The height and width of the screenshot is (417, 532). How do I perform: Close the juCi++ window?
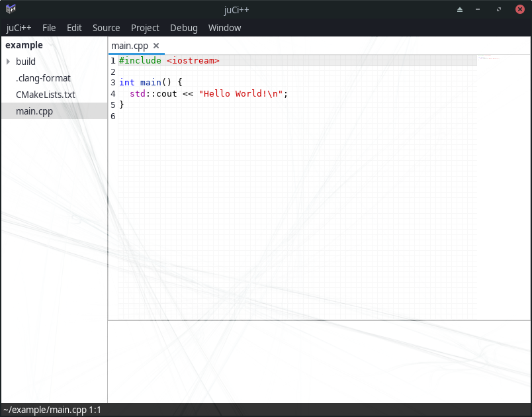tap(519, 9)
